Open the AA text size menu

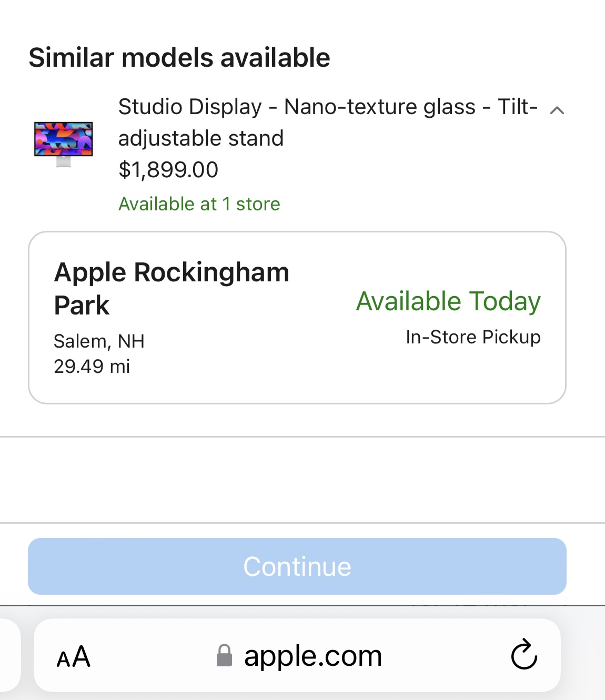(74, 657)
